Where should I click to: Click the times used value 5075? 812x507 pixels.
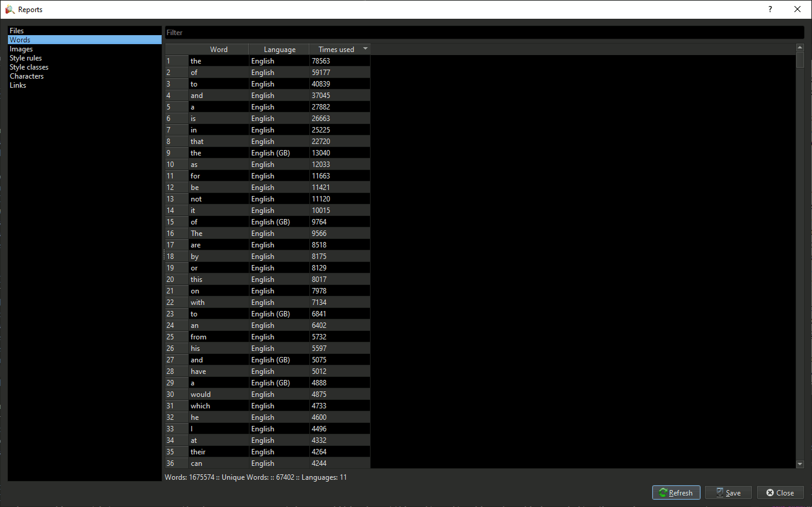coord(340,360)
